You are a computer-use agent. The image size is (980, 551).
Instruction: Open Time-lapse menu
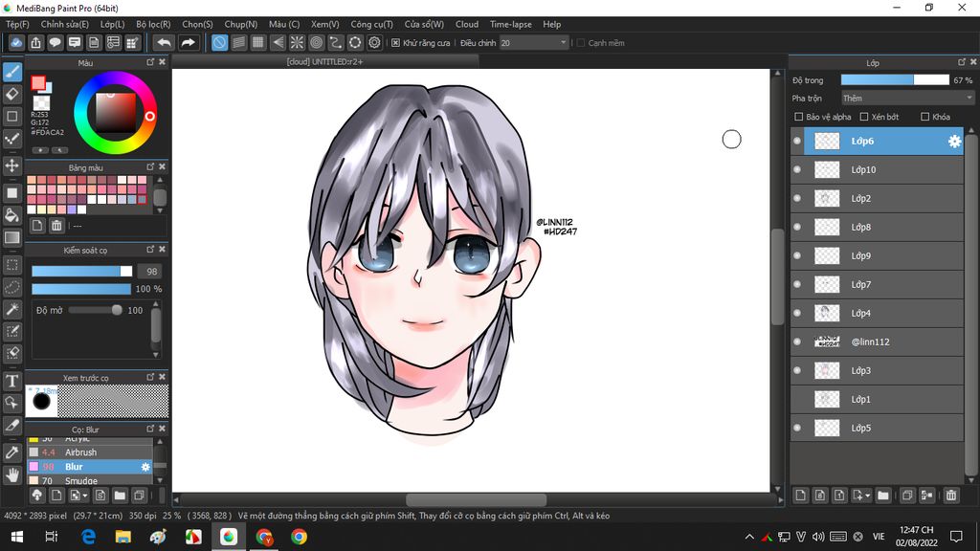pos(511,24)
